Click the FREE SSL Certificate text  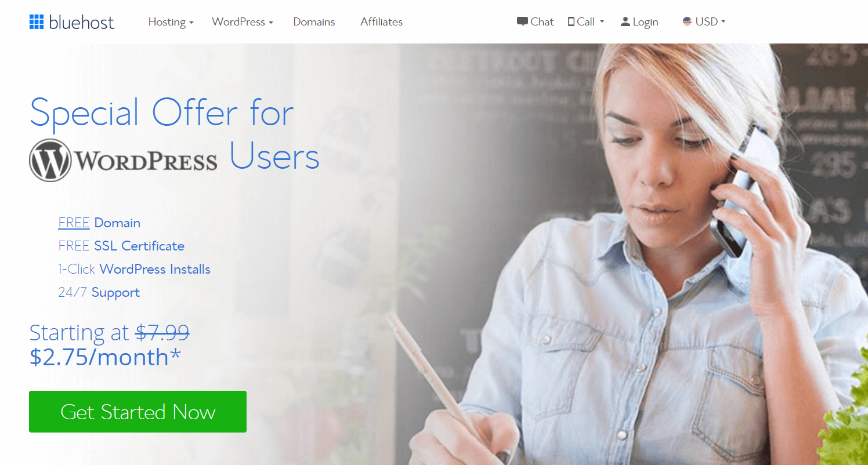121,246
